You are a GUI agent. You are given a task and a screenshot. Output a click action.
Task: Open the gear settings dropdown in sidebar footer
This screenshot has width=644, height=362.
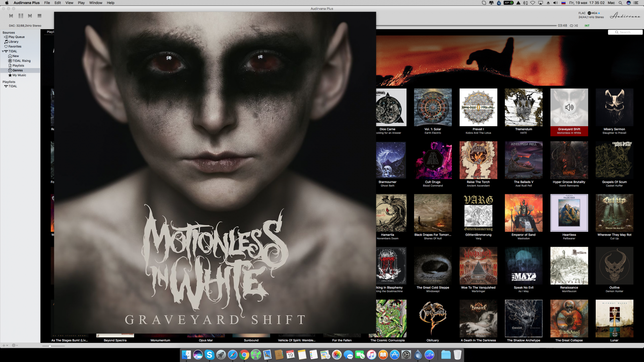(15, 345)
